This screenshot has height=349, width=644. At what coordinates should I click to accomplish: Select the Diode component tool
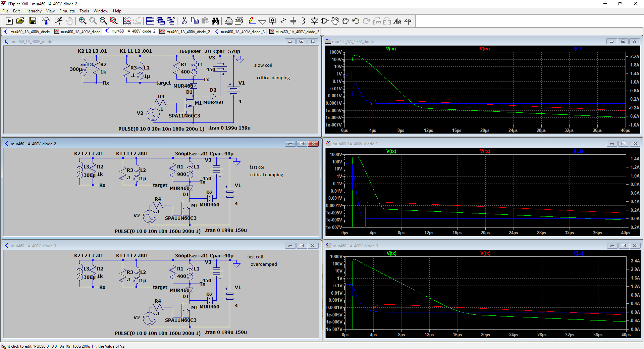click(x=314, y=21)
